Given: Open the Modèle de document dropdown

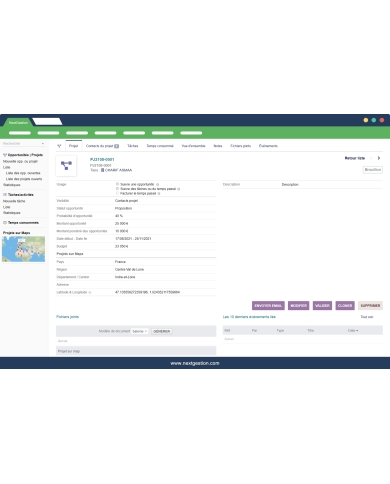Looking at the screenshot, I should tap(140, 331).
